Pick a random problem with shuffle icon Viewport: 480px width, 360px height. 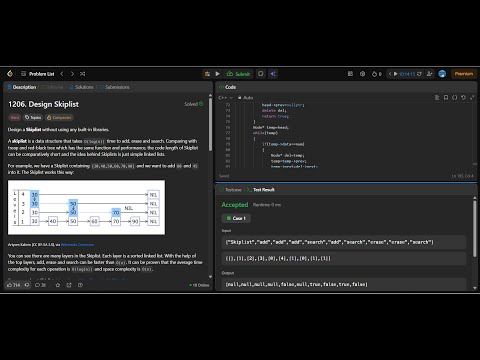83,74
